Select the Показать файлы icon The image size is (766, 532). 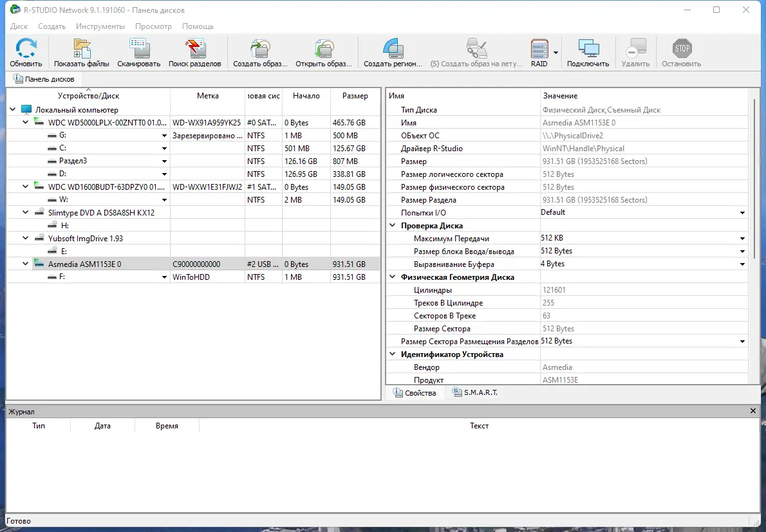click(81, 48)
